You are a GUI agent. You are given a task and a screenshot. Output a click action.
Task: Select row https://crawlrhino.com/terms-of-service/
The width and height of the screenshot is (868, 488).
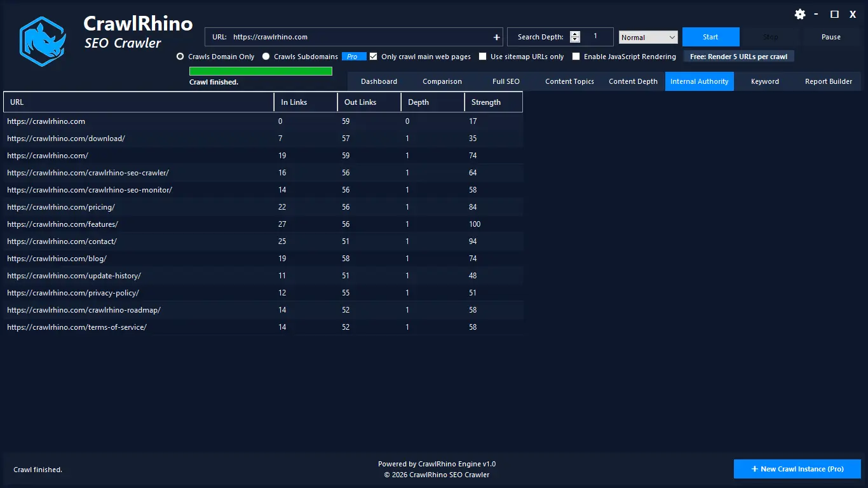coord(263,327)
